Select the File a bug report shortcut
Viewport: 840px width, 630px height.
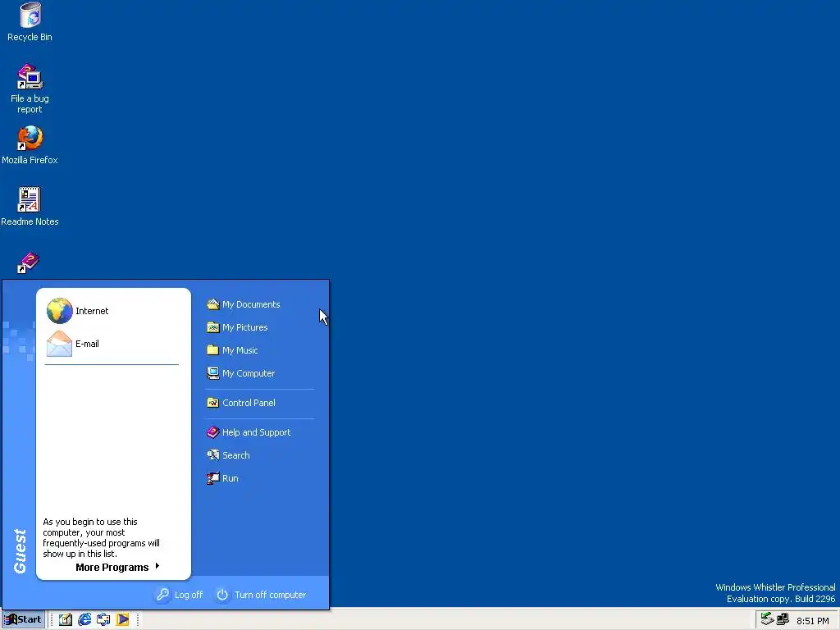click(x=30, y=89)
